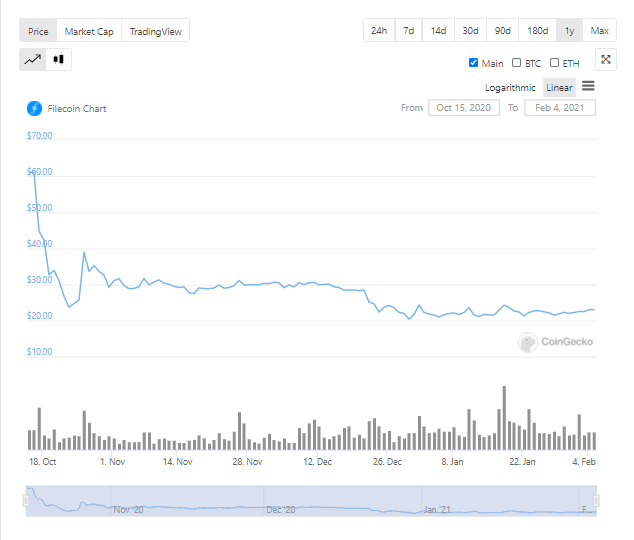Enable the BTC comparison checkbox
Image resolution: width=634 pixels, height=540 pixels.
[516, 63]
